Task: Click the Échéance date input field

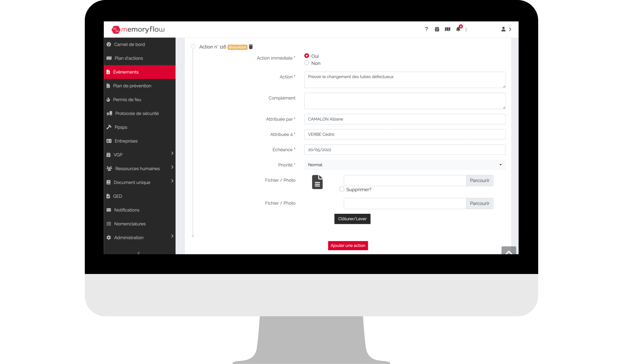Action: [x=404, y=150]
